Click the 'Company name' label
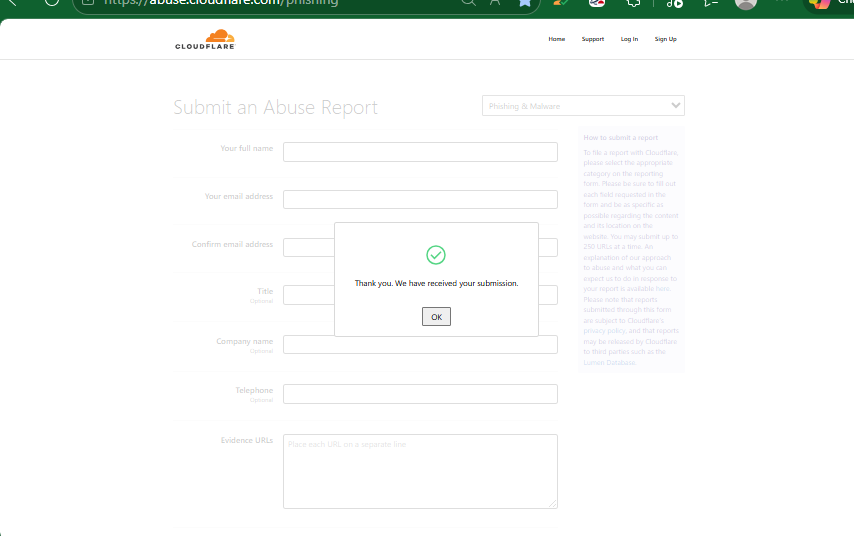 tap(245, 341)
